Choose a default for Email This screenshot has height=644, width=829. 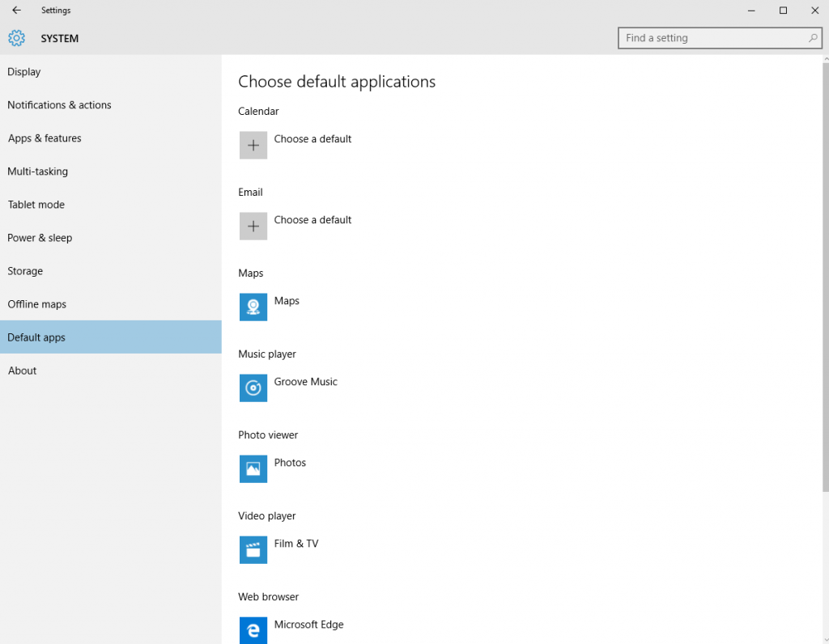(312, 220)
